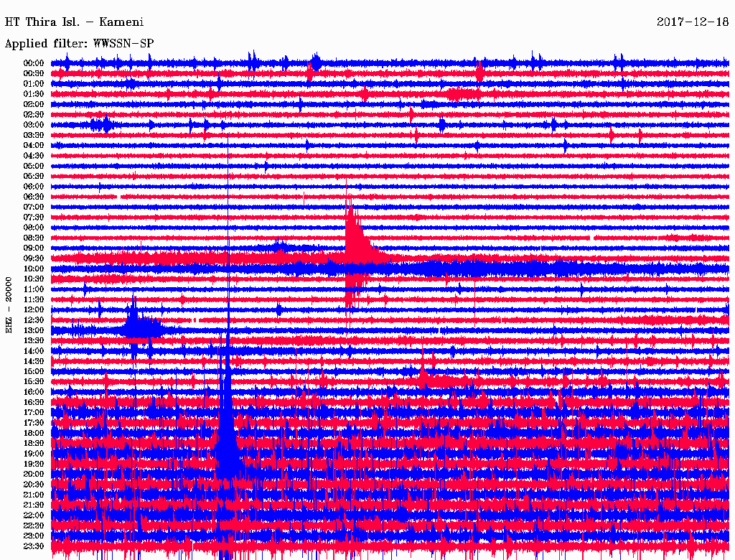735x560 pixels.
Task: Click the '06:30' time label
Action: 34,197
